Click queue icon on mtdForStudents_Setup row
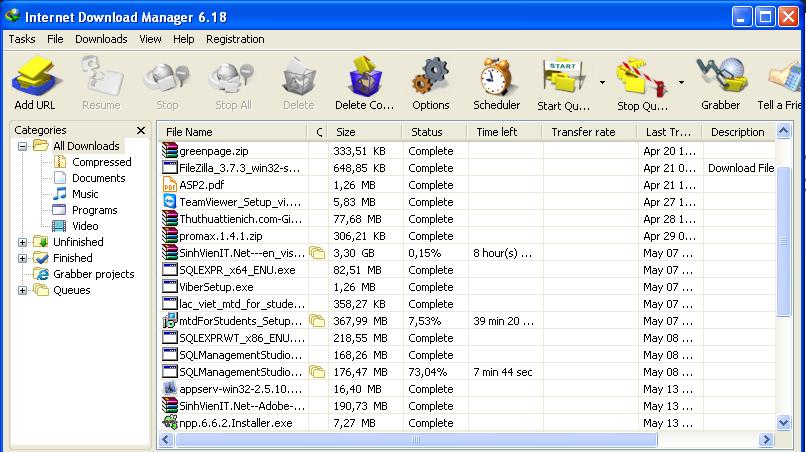Screen dimensions: 806x452 pos(317,321)
